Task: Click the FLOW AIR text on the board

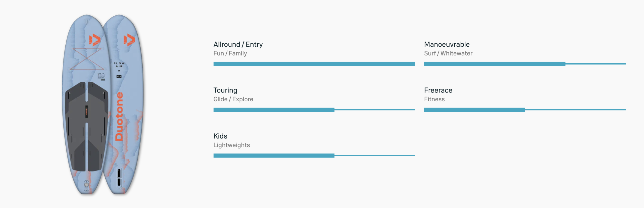Action: coord(119,65)
